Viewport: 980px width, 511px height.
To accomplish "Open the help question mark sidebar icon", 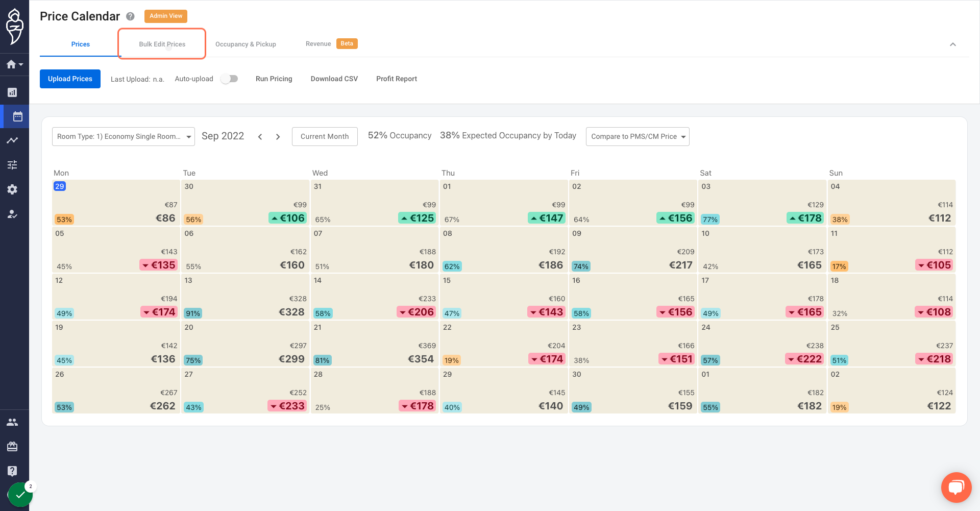I will [12, 471].
